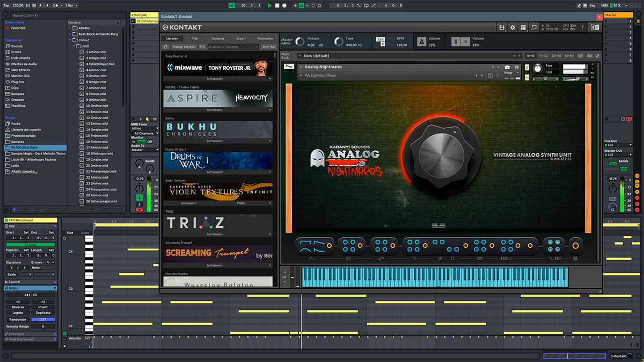Image resolution: width=644 pixels, height=362 pixels.
Task: Click the Randomize button
Action: [18, 319]
